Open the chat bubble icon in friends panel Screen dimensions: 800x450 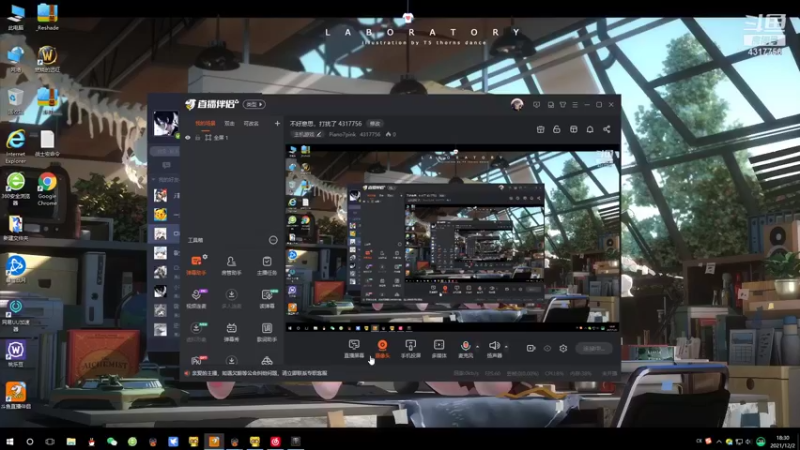click(x=166, y=165)
